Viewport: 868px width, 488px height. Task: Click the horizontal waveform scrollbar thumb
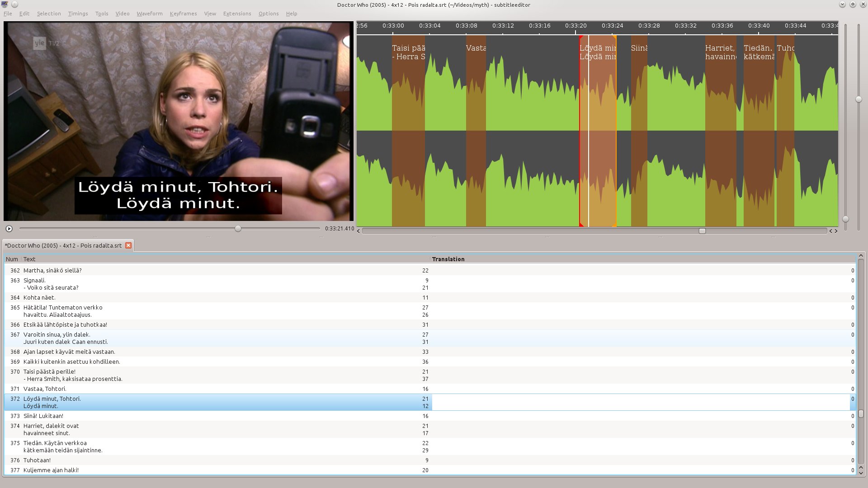click(702, 231)
